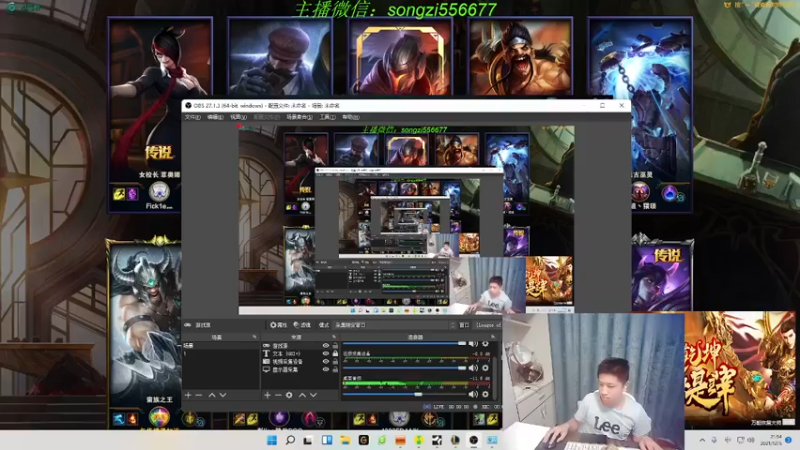Open settings gear of the bottom mixer channel

(485, 394)
